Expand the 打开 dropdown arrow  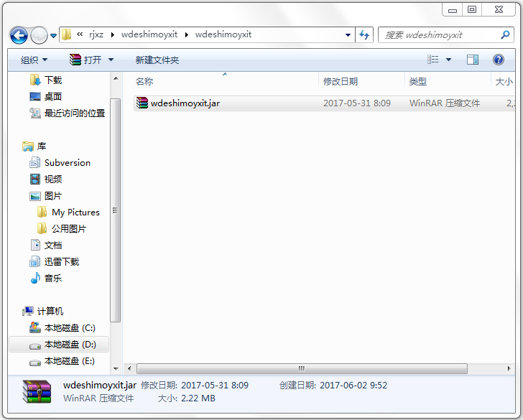(x=111, y=60)
